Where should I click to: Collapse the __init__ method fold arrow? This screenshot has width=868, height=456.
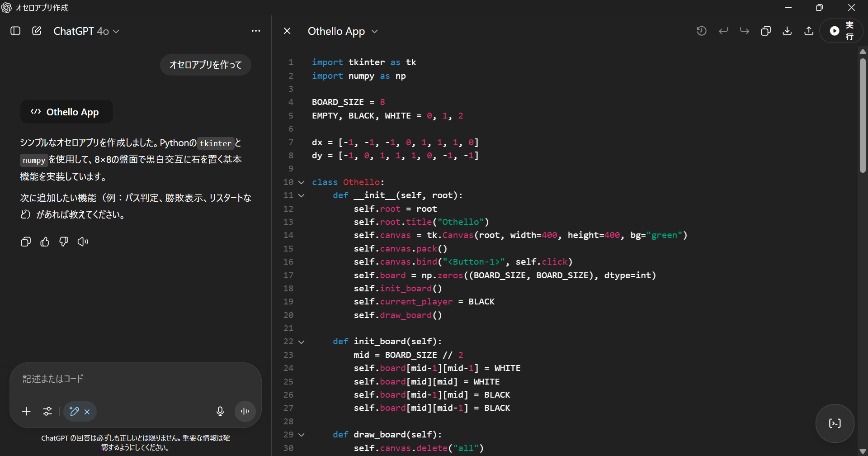coord(302,195)
